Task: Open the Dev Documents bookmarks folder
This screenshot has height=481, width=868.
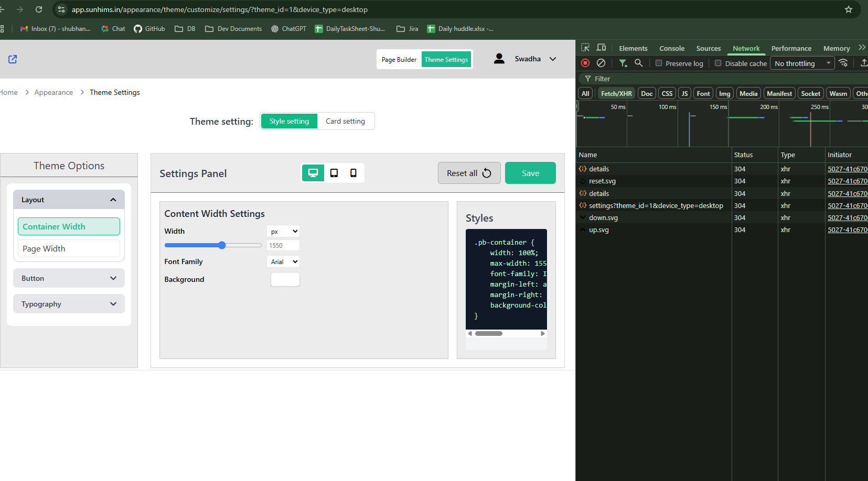Action: (x=233, y=29)
